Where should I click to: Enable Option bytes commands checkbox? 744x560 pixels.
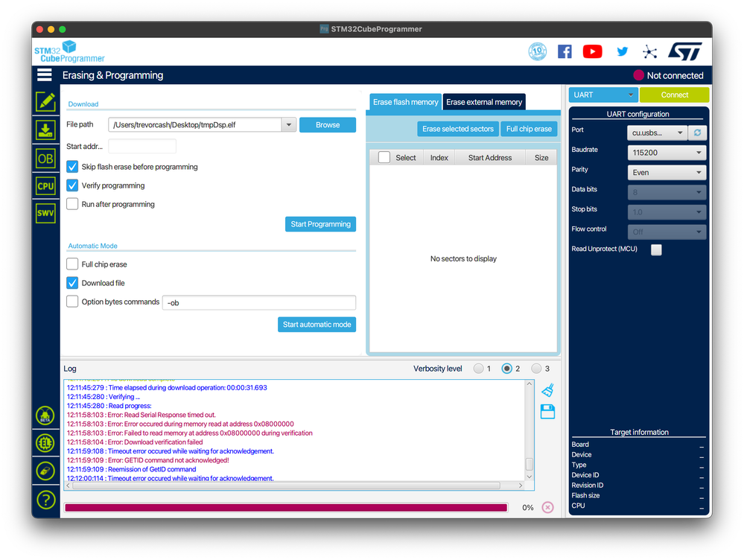[x=72, y=302]
